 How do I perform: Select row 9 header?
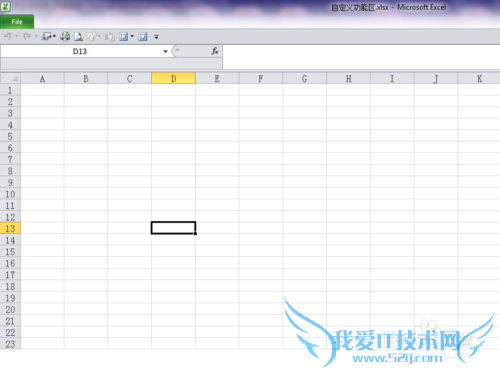[10, 183]
